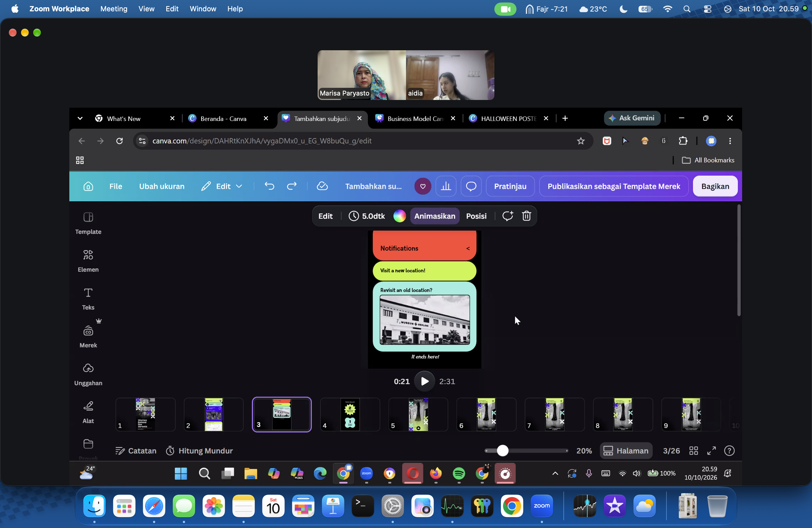Set page duration 5.0dtk
This screenshot has width=812, height=528.
click(x=367, y=216)
